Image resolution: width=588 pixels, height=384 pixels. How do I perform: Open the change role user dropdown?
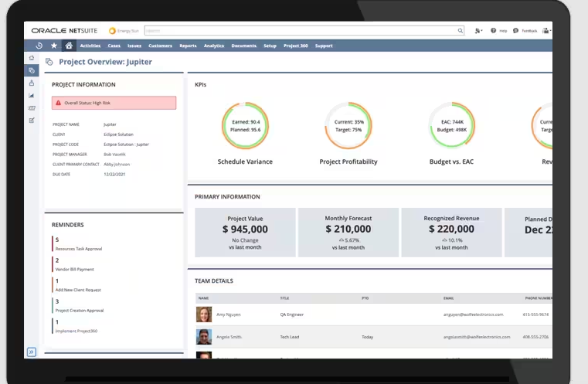(478, 31)
